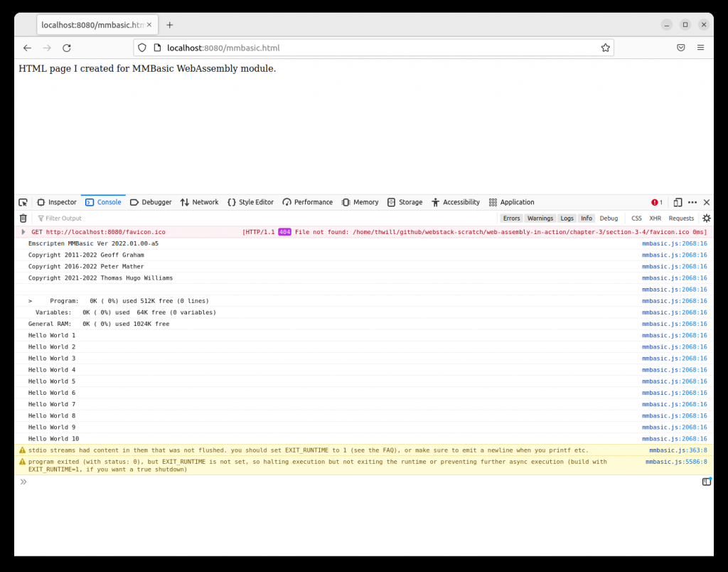Open new browser tab with plus
Viewport: 728px width, 572px height.
169,25
